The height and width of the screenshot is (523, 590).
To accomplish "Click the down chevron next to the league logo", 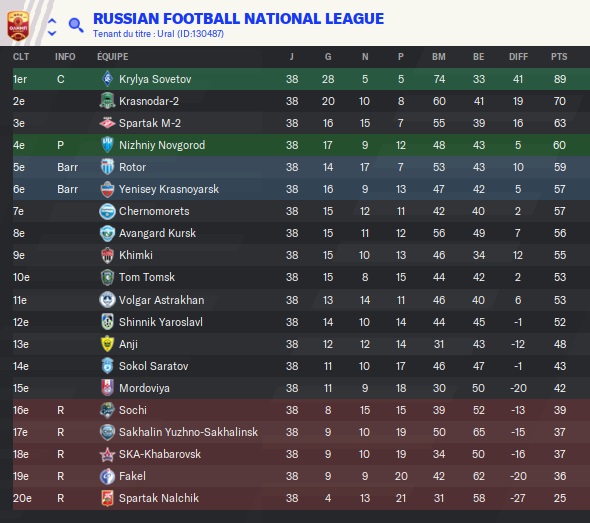I will click(x=52, y=33).
